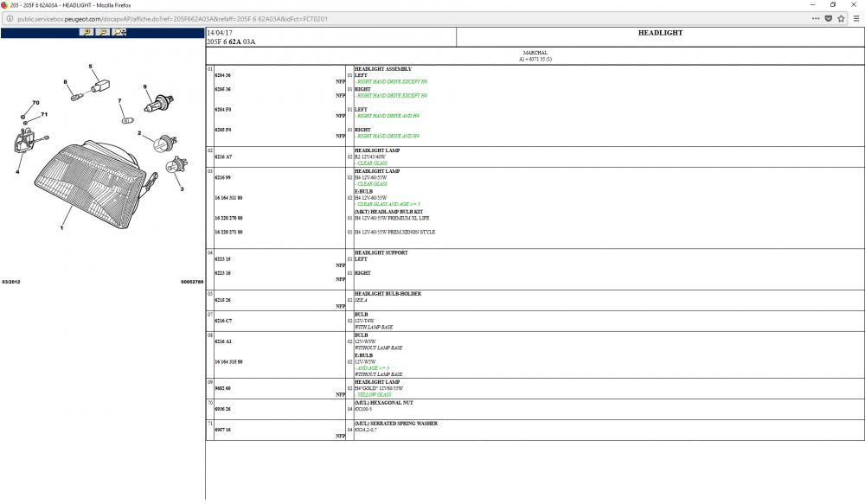This screenshot has width=865, height=504.
Task: Click the headlight support bracket drawing near callout 4
Action: (24, 140)
